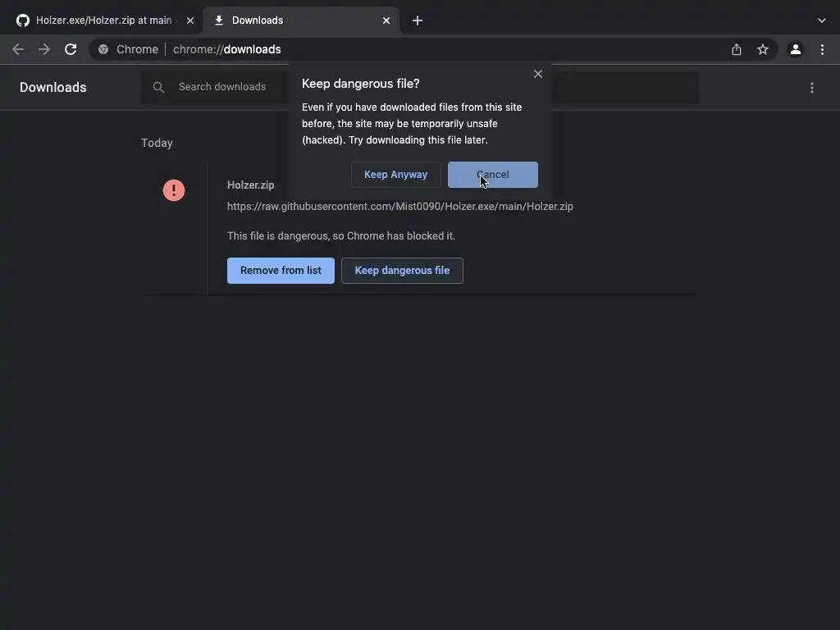Image resolution: width=840 pixels, height=630 pixels.
Task: Click the 'Chrome has blocked it' message
Action: 341,235
